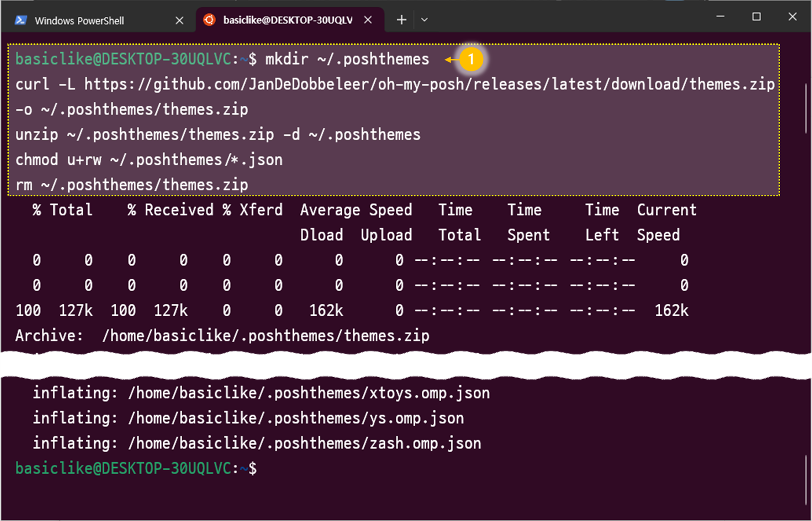Image resolution: width=812 pixels, height=521 pixels.
Task: Click the 'Current' column header text
Action: [666, 210]
